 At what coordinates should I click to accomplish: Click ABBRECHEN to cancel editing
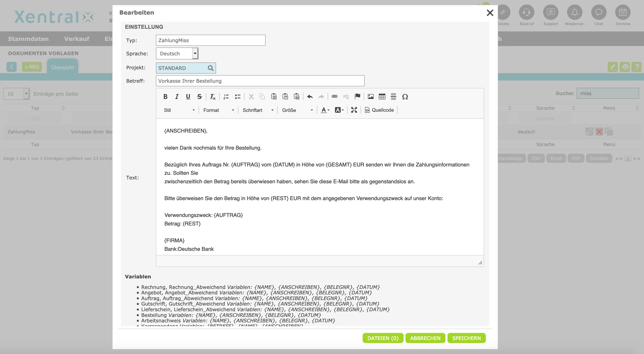pyautogui.click(x=425, y=338)
